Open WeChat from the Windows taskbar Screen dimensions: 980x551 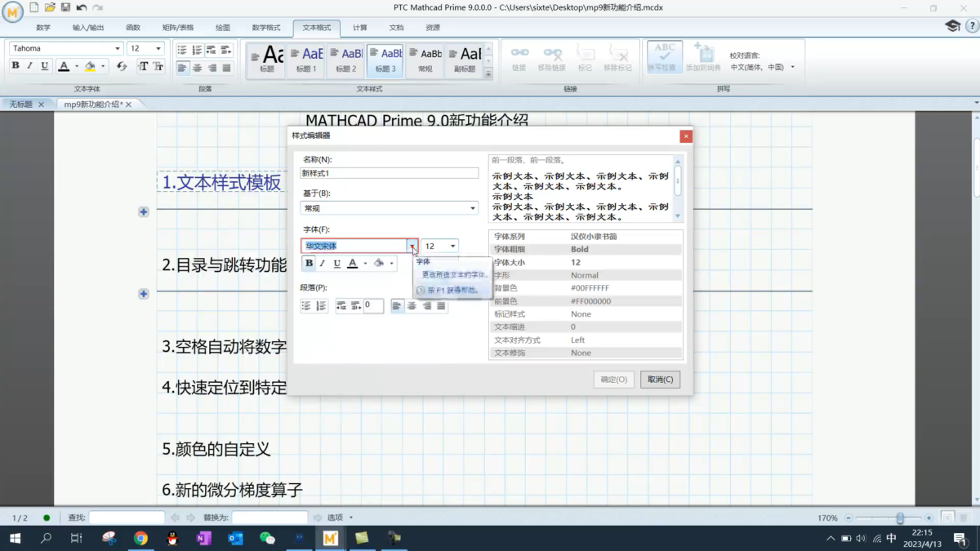click(267, 538)
